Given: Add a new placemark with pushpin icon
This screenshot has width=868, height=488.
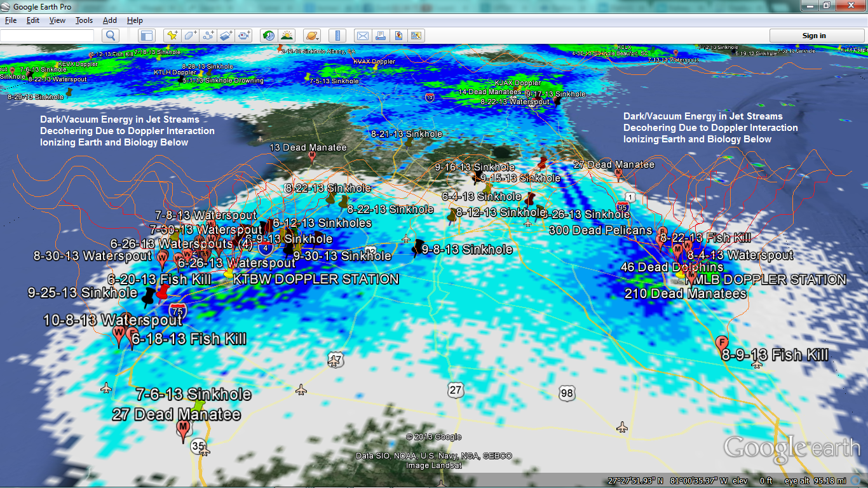Looking at the screenshot, I should tap(172, 36).
